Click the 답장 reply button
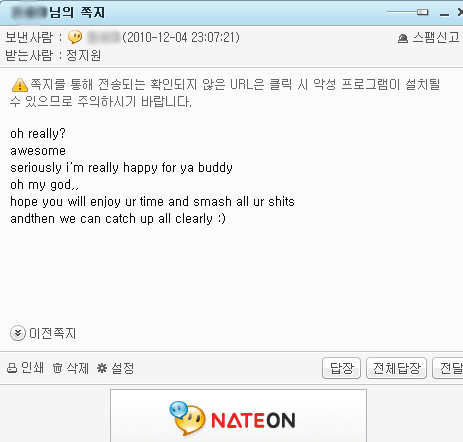The width and height of the screenshot is (463, 442). [x=341, y=368]
